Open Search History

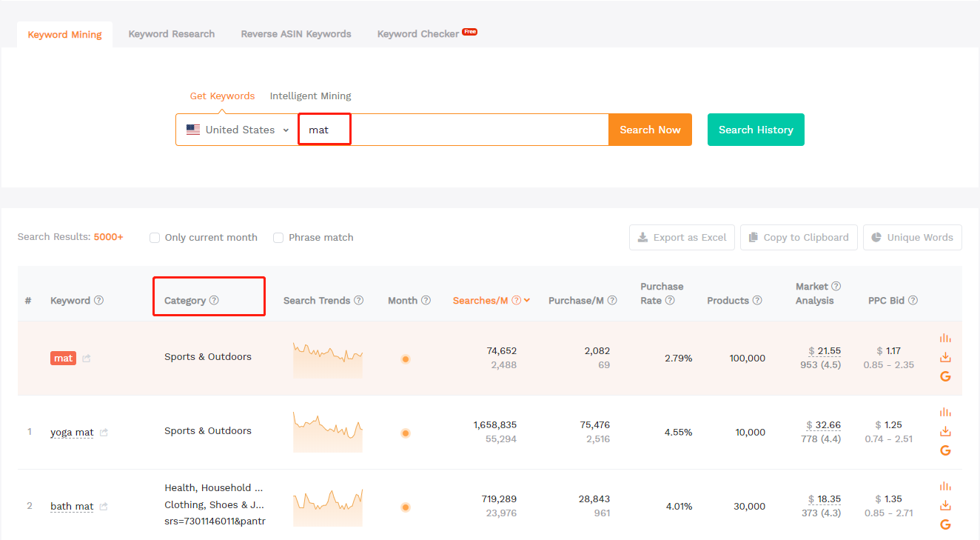tap(756, 130)
